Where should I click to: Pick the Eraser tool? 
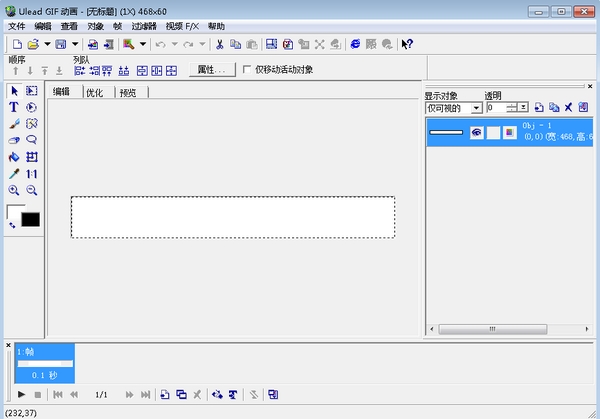(14, 141)
